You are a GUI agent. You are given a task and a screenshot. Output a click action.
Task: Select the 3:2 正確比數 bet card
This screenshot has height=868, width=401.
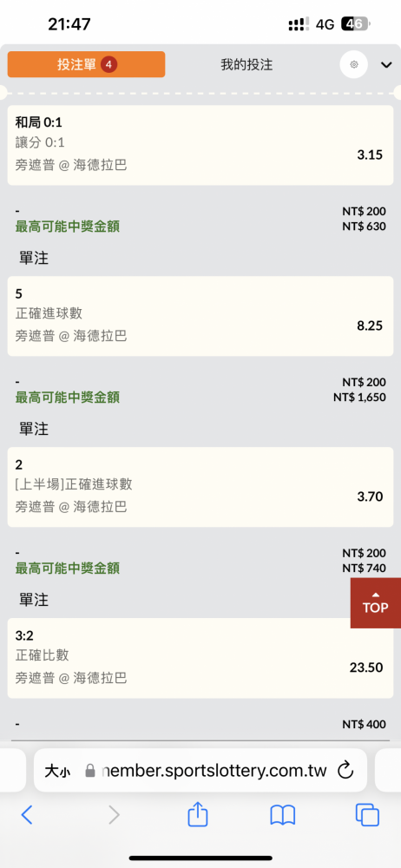click(x=200, y=658)
